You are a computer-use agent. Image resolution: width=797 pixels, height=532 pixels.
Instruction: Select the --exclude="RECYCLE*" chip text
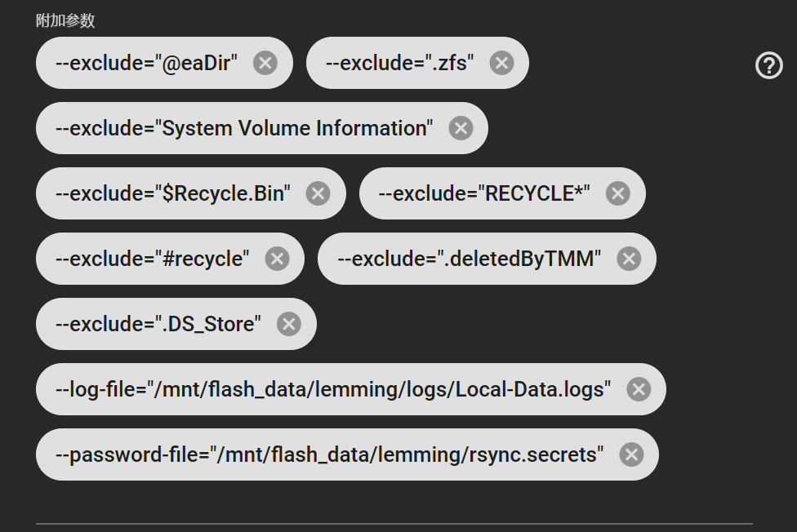coord(484,193)
